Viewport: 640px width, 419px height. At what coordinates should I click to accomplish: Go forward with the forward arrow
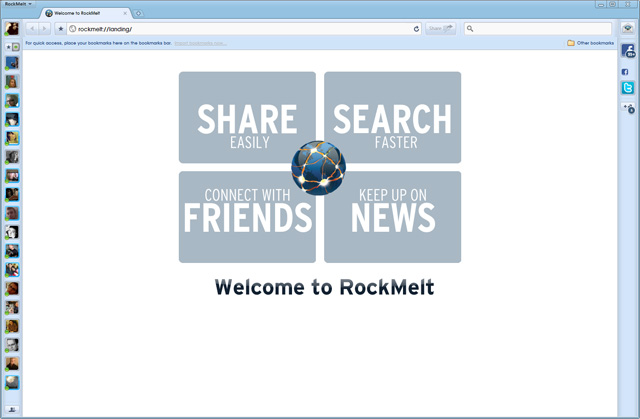44,29
